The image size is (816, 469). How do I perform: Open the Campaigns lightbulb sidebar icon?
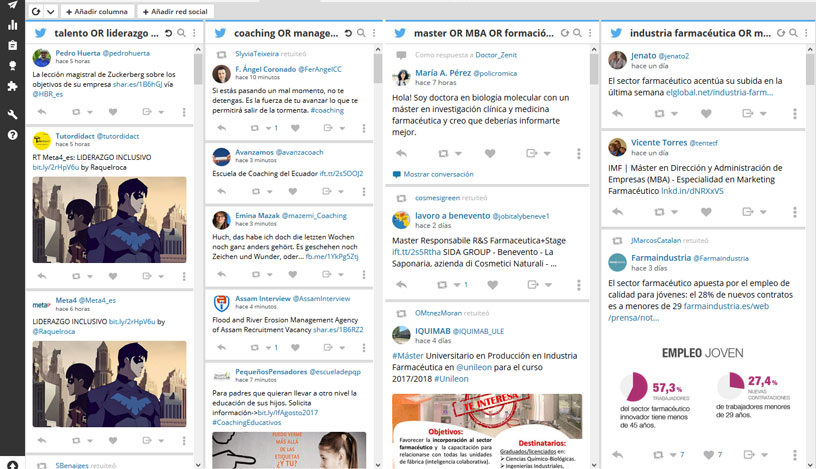[x=12, y=66]
